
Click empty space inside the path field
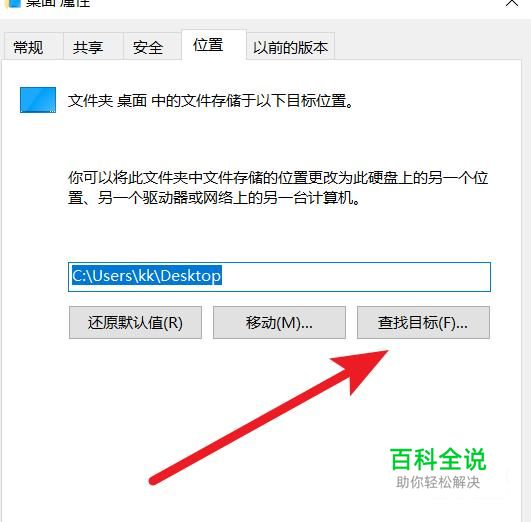pos(356,277)
